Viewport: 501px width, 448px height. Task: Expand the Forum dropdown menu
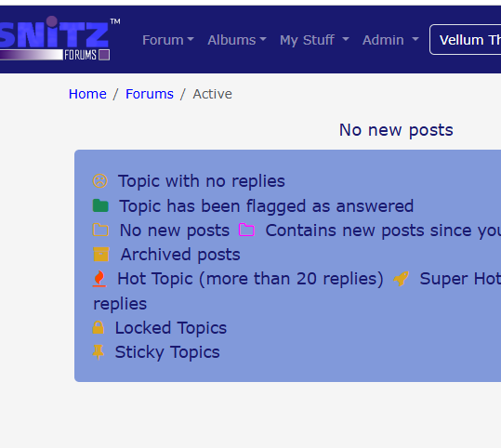click(168, 40)
